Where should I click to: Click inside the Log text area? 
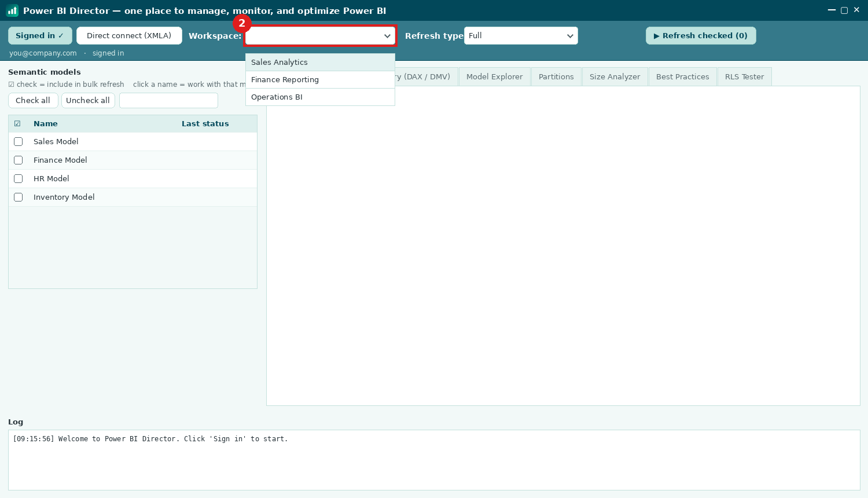[x=434, y=460]
